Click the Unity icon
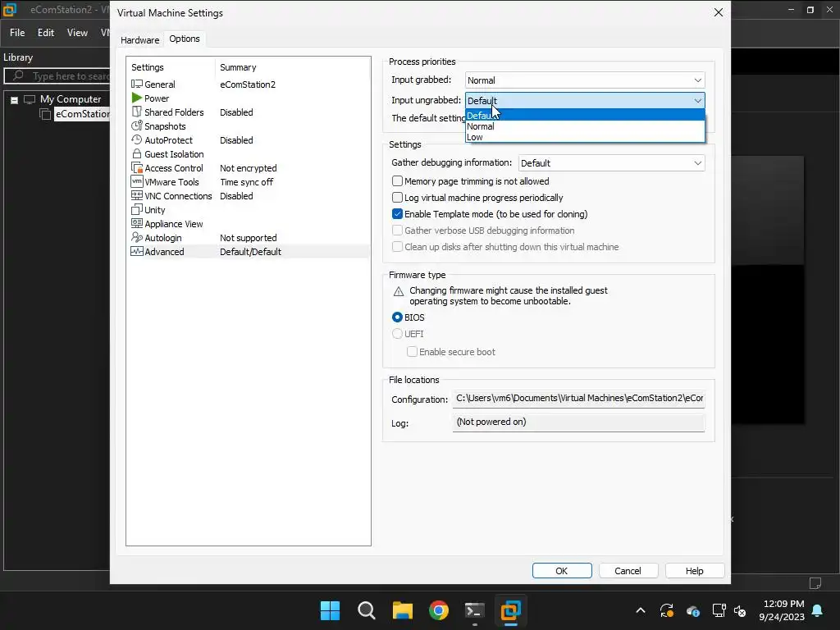 (137, 209)
